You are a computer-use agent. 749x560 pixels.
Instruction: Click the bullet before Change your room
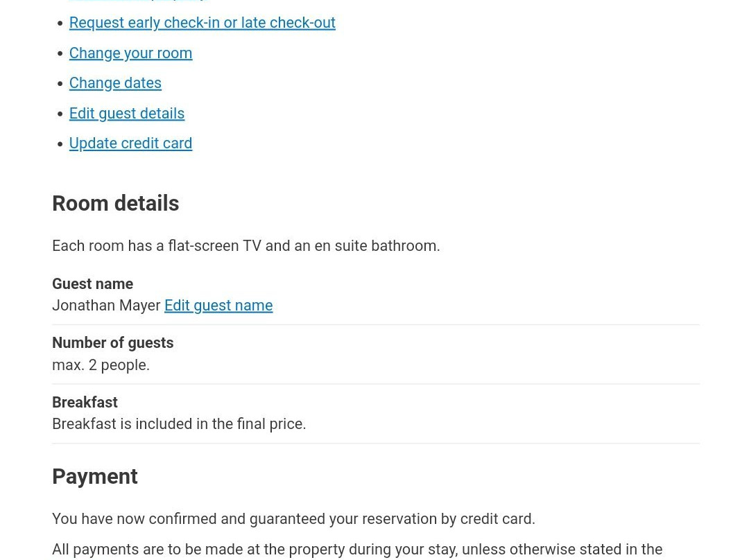tap(60, 53)
